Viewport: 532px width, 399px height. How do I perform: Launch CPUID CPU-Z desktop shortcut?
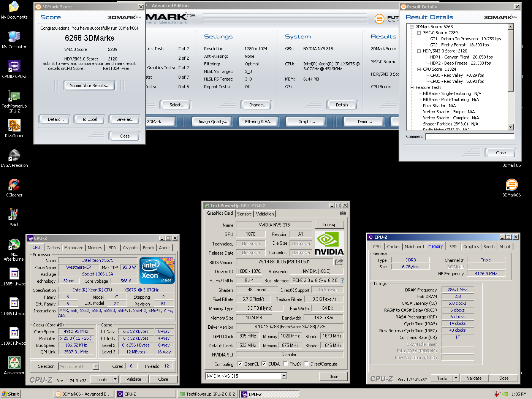click(x=14, y=70)
